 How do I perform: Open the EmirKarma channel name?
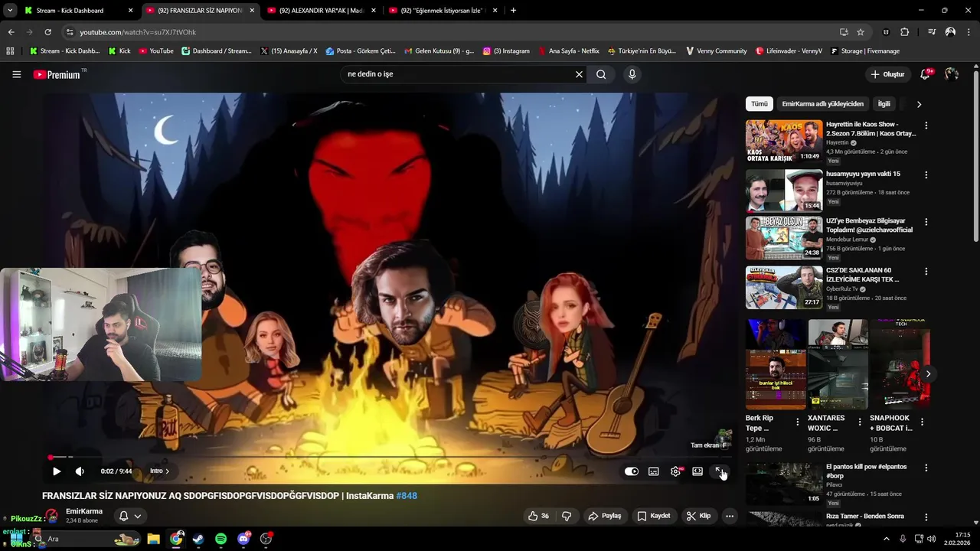tap(84, 511)
